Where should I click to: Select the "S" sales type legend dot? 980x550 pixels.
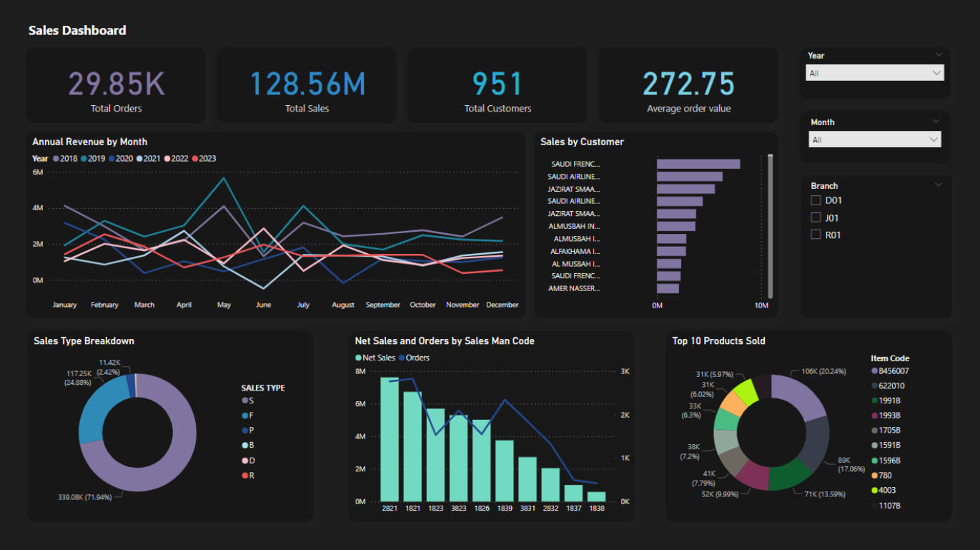[x=246, y=400]
